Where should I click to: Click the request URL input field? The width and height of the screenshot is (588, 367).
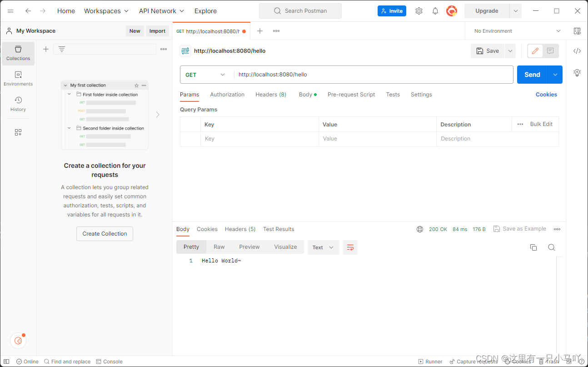(x=374, y=75)
